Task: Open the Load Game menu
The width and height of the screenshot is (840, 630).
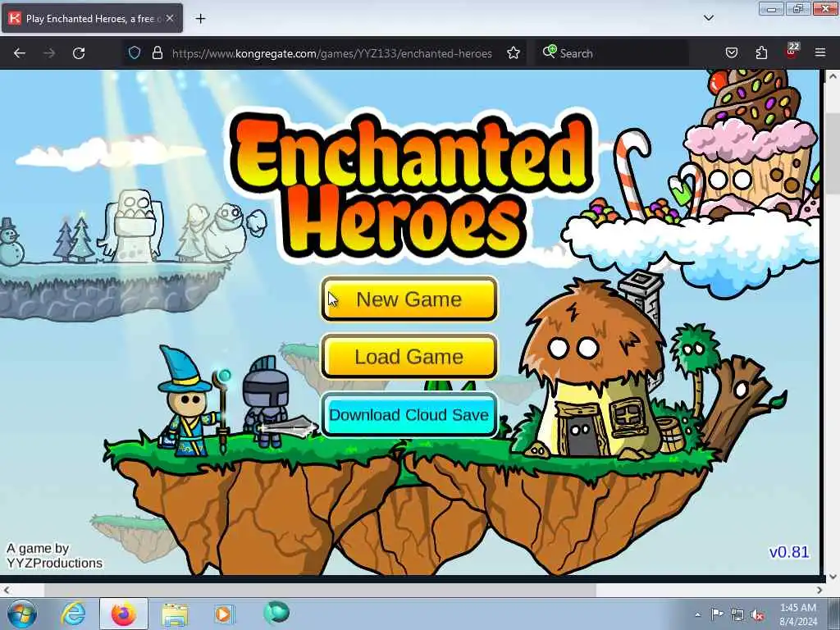Action: pos(409,357)
